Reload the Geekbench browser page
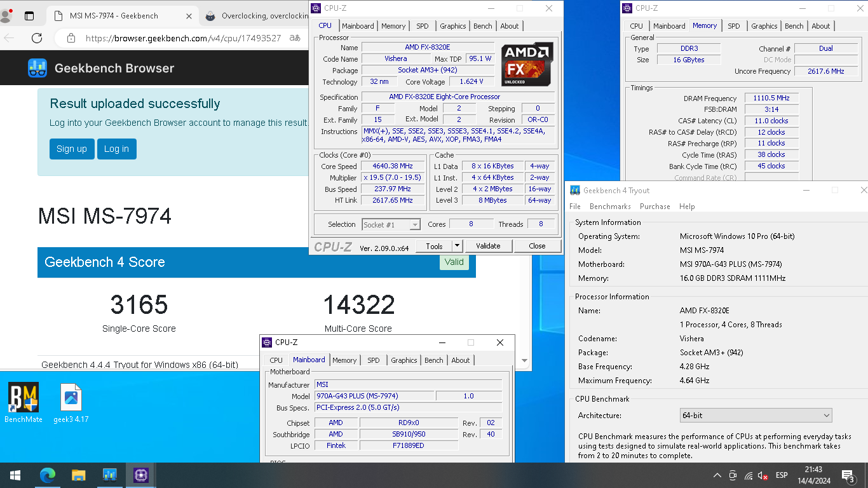Viewport: 868px width, 488px height. pos(36,38)
